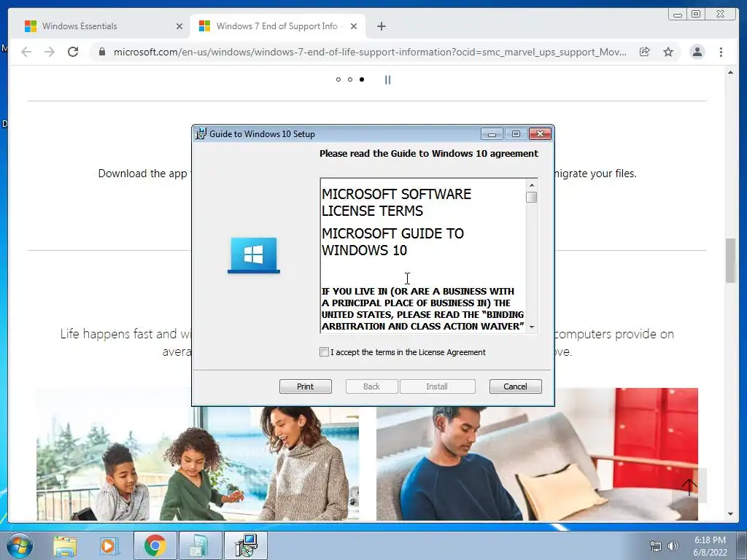Launch Windows Media Player from taskbar
The image size is (747, 560).
click(108, 545)
